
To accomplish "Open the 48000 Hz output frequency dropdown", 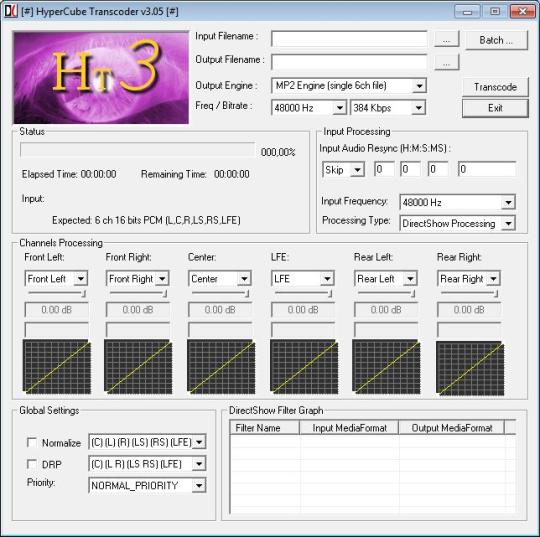I will click(309, 108).
